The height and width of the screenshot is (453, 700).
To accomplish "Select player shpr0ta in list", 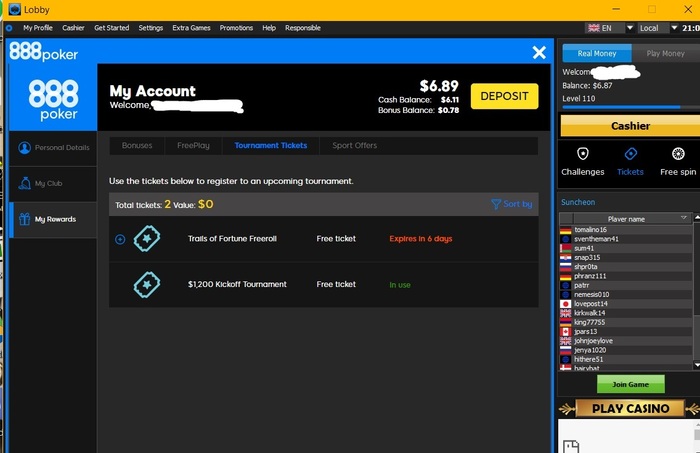I will pos(625,266).
